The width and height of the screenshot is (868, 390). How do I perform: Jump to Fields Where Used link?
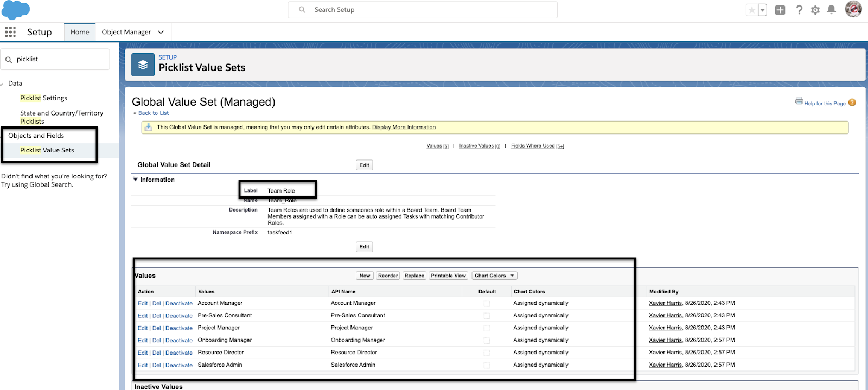pos(533,146)
